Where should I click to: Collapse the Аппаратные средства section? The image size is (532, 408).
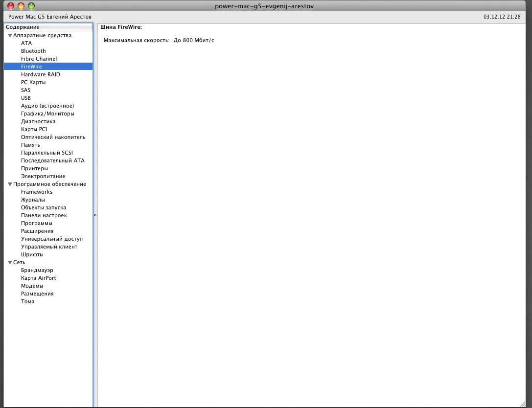[10, 35]
